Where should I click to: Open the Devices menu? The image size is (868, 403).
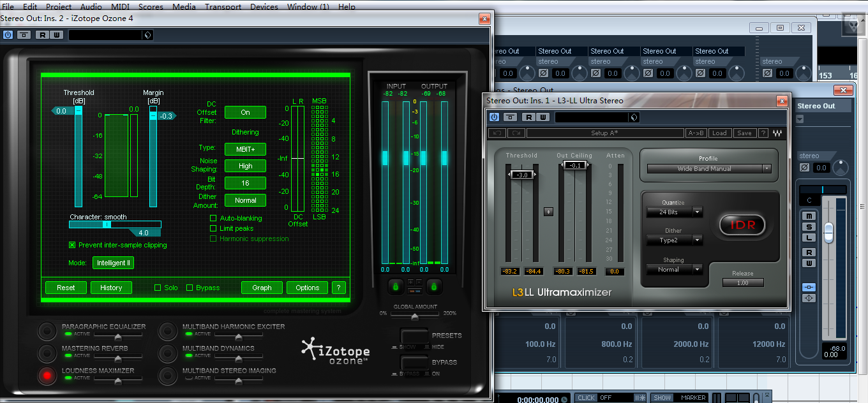(264, 7)
